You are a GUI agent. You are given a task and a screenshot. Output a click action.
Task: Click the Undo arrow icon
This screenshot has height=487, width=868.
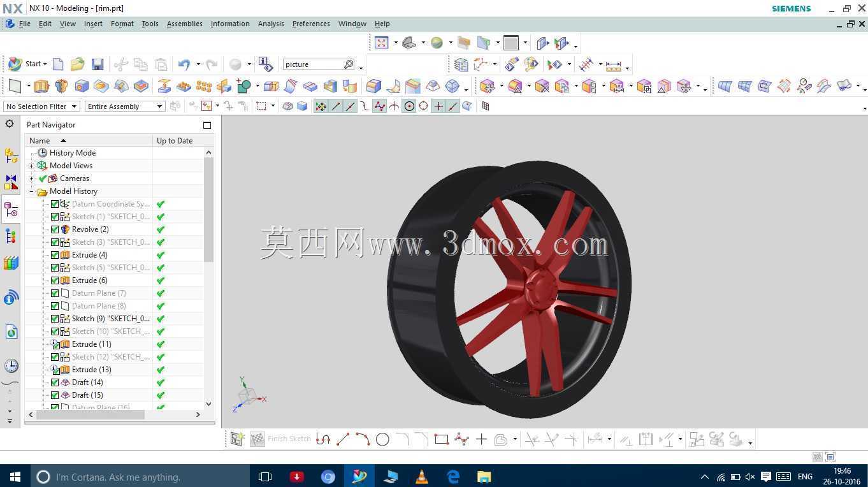[x=184, y=64]
